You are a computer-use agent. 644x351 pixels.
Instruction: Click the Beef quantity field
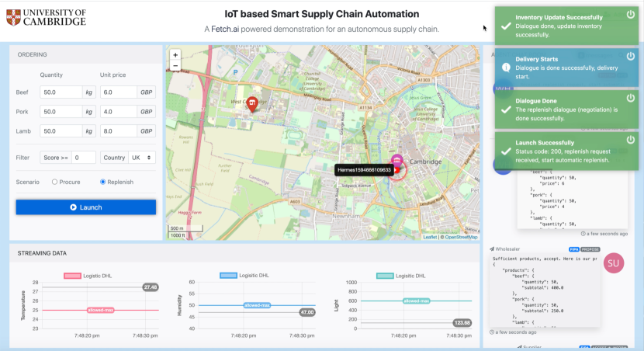(61, 92)
